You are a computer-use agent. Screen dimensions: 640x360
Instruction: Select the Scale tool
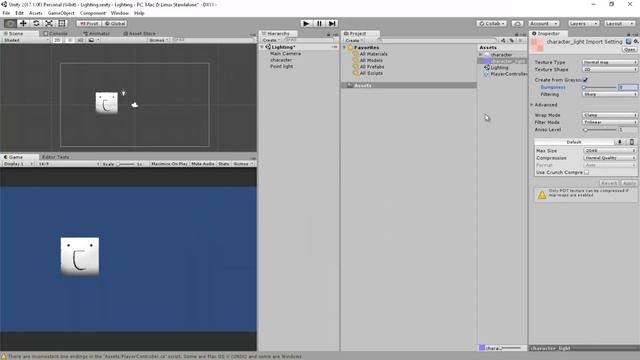(49, 24)
